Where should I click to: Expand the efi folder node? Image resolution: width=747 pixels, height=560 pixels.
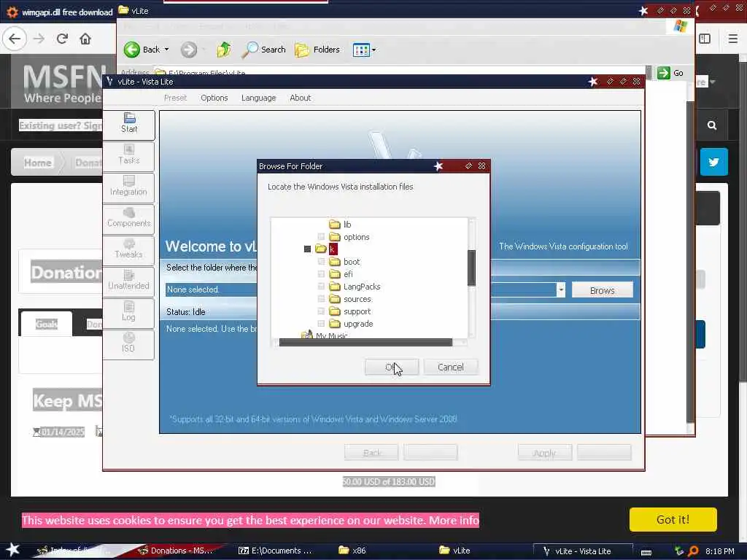pyautogui.click(x=321, y=274)
